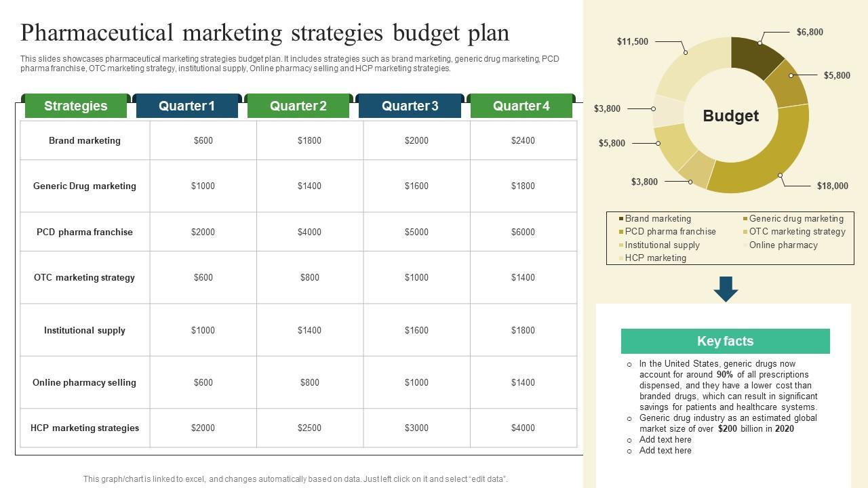Viewport: 868px width, 488px height.
Task: Select the Budget label in the donut center
Action: (730, 116)
